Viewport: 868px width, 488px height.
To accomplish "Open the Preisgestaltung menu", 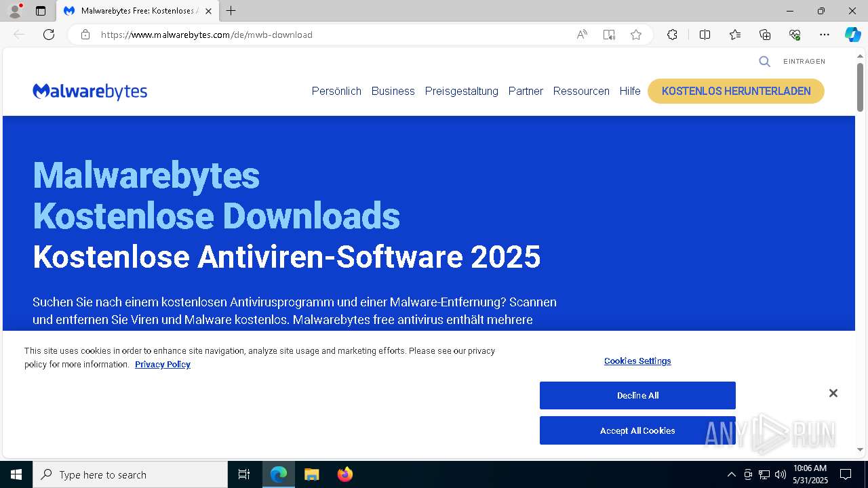I will (x=461, y=91).
